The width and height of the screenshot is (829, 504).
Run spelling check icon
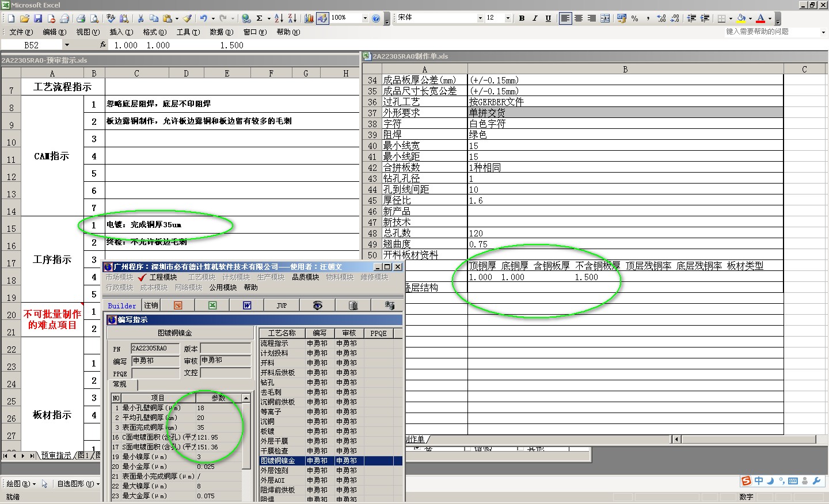tap(111, 18)
